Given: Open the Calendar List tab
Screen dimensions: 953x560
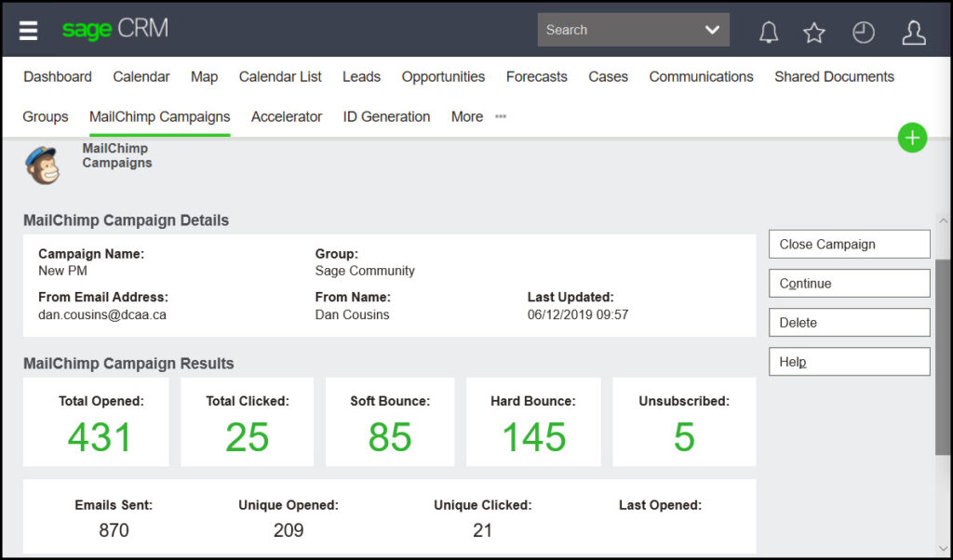Looking at the screenshot, I should click(x=280, y=76).
